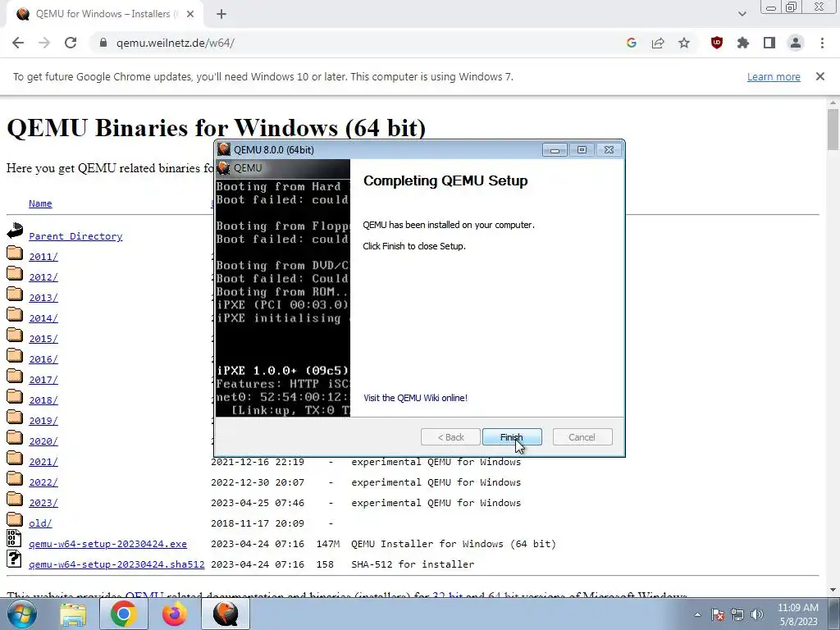Open the Chrome profile avatar icon
Screen dimensions: 840x630
(796, 43)
